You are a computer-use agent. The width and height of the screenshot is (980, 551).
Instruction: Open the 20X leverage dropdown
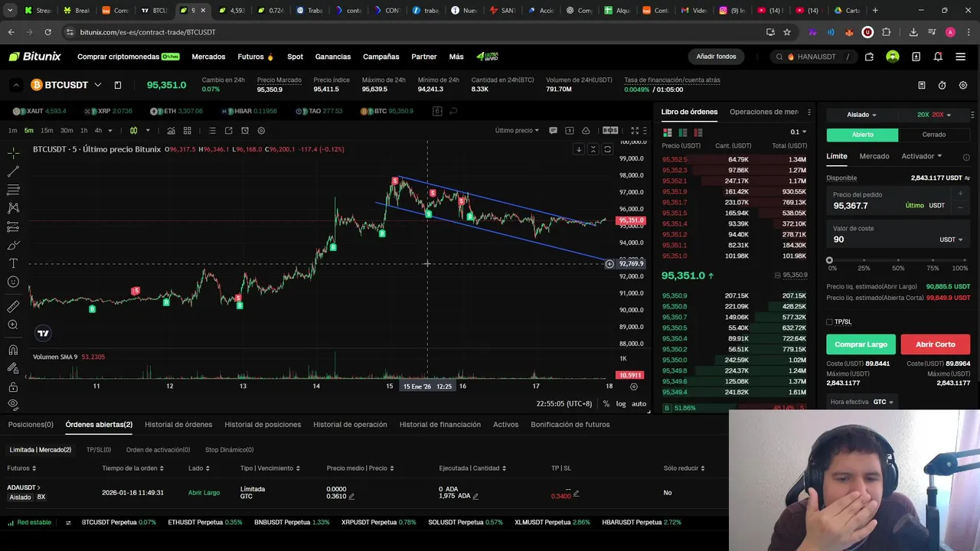934,115
